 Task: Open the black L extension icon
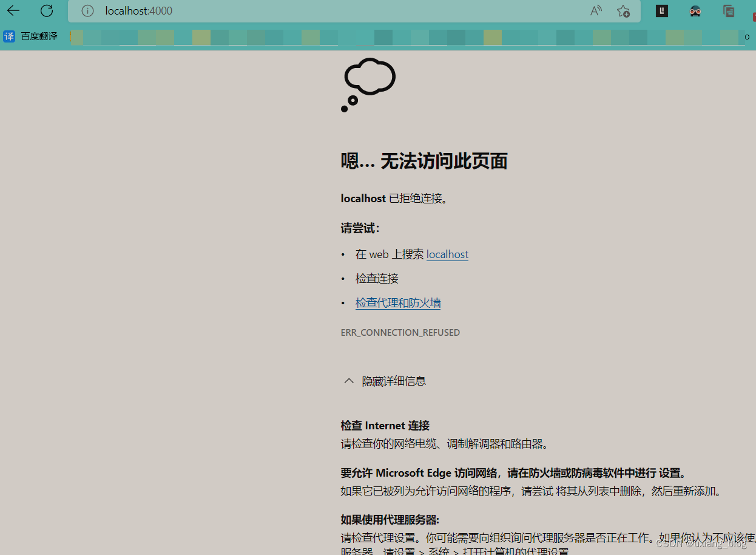click(x=661, y=11)
